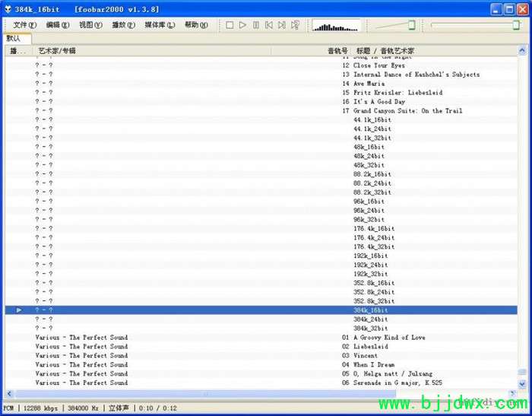This screenshot has width=532, height=416.
Task: Select the 384k_24bit track
Action: click(261, 319)
